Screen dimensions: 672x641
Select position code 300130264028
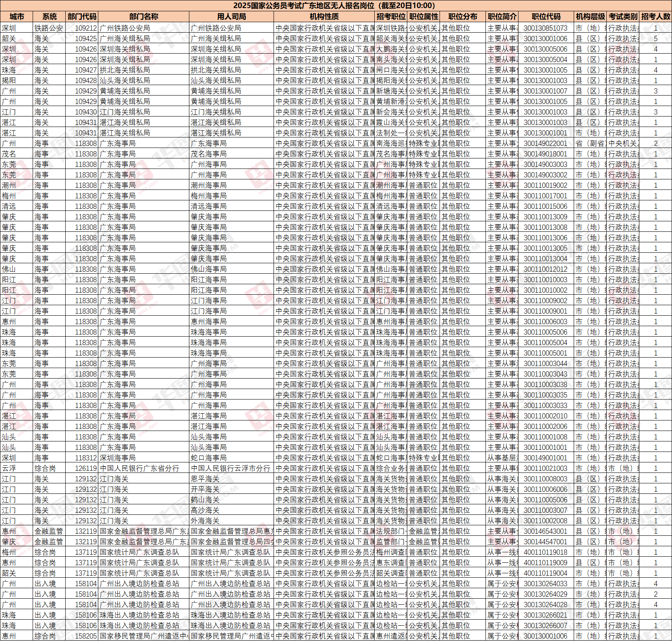point(545,605)
